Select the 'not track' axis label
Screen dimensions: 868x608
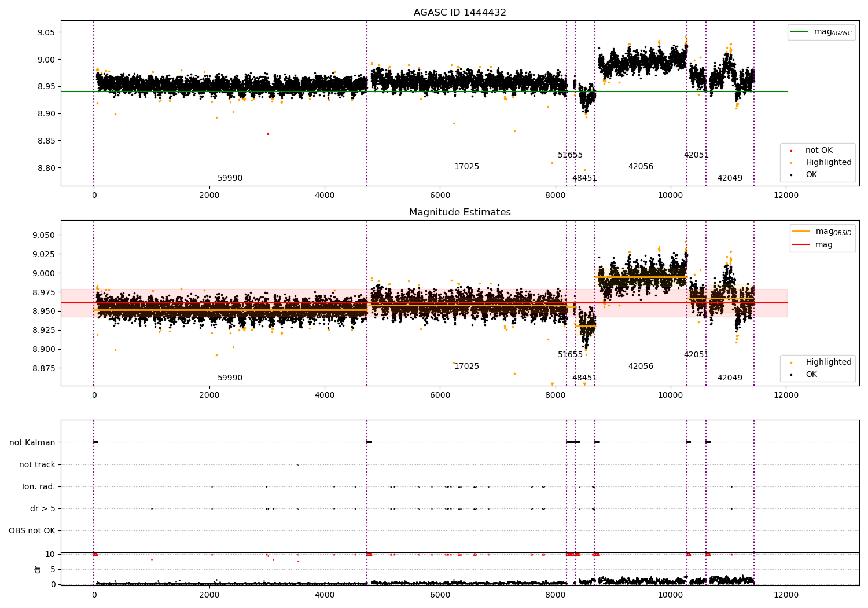[38, 465]
